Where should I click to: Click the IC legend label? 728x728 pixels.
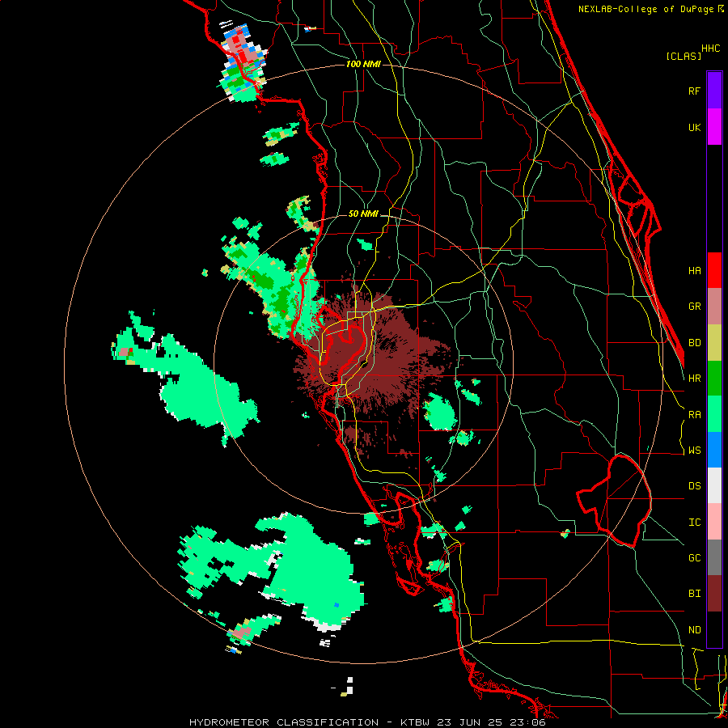pyautogui.click(x=694, y=523)
